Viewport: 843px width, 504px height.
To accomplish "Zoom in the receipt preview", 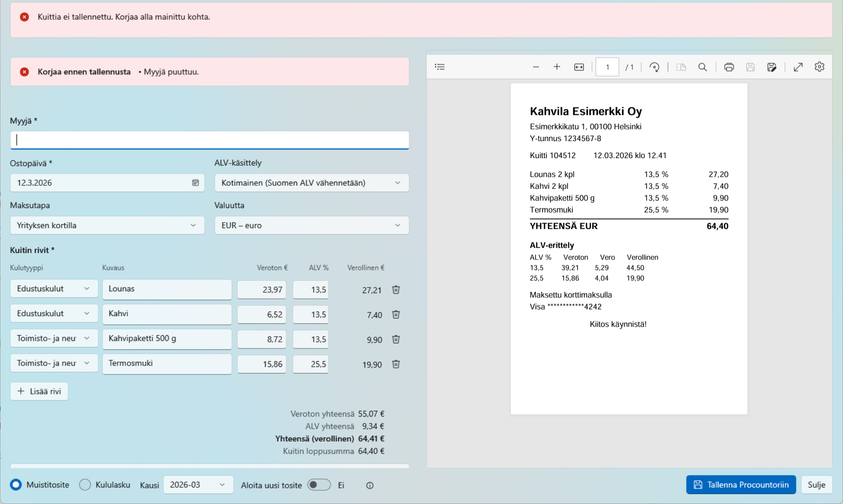I will click(557, 67).
